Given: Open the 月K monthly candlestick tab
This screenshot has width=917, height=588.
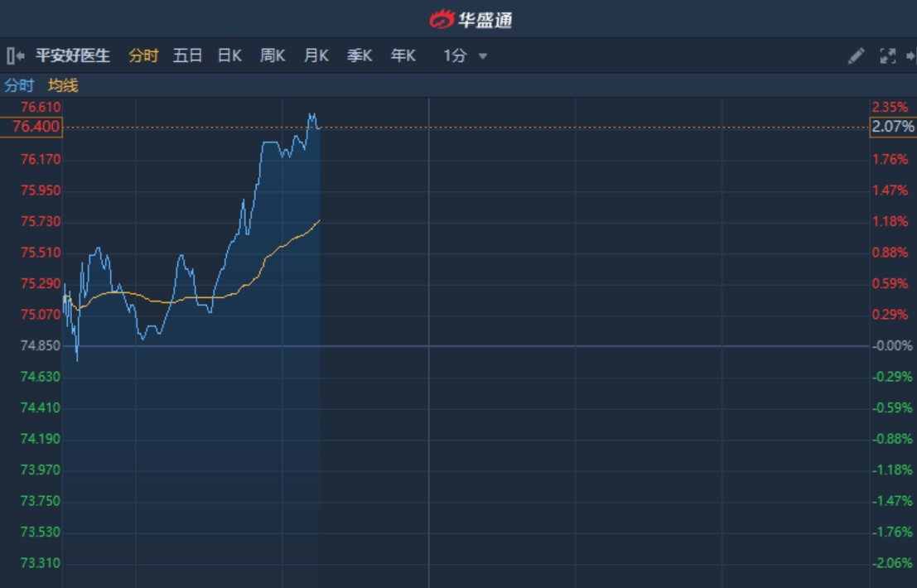Looking at the screenshot, I should click(316, 56).
